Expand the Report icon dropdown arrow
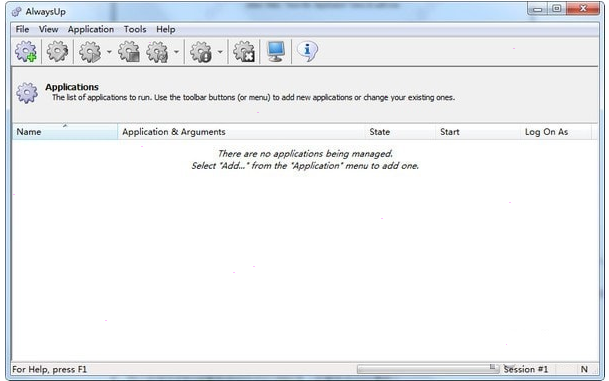 tap(220, 52)
